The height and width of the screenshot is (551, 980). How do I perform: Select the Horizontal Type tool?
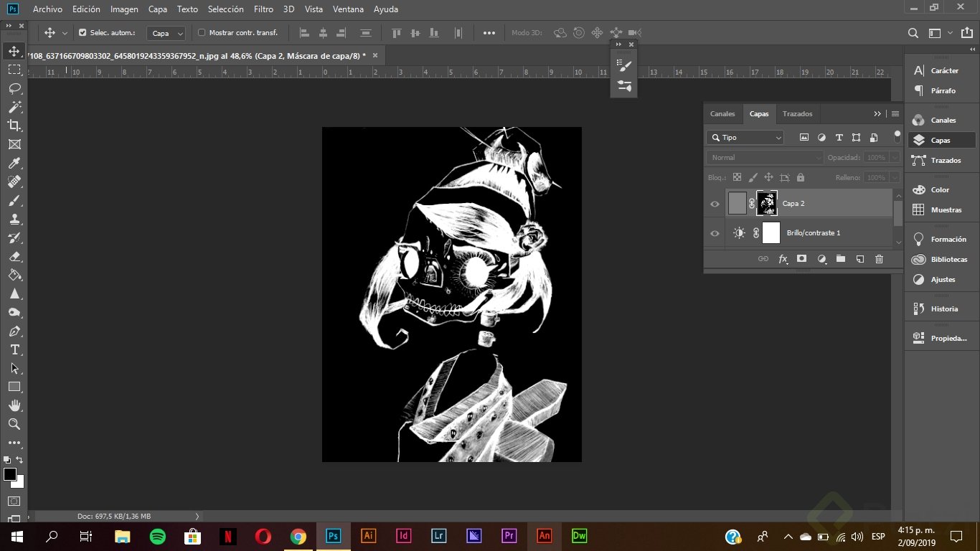tap(14, 349)
